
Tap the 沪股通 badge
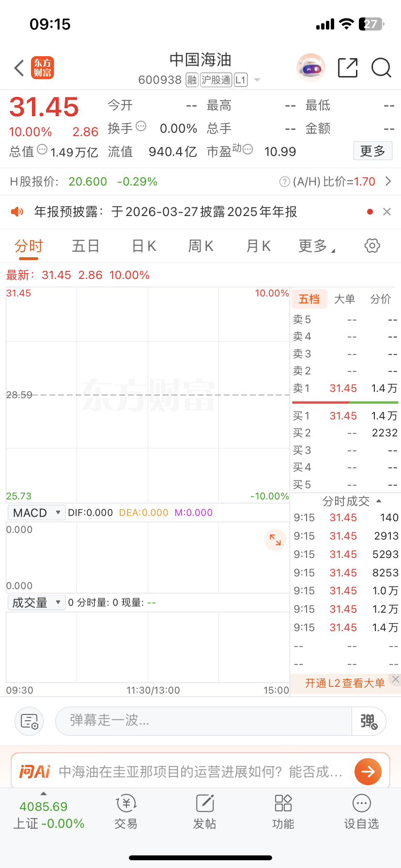click(216, 80)
